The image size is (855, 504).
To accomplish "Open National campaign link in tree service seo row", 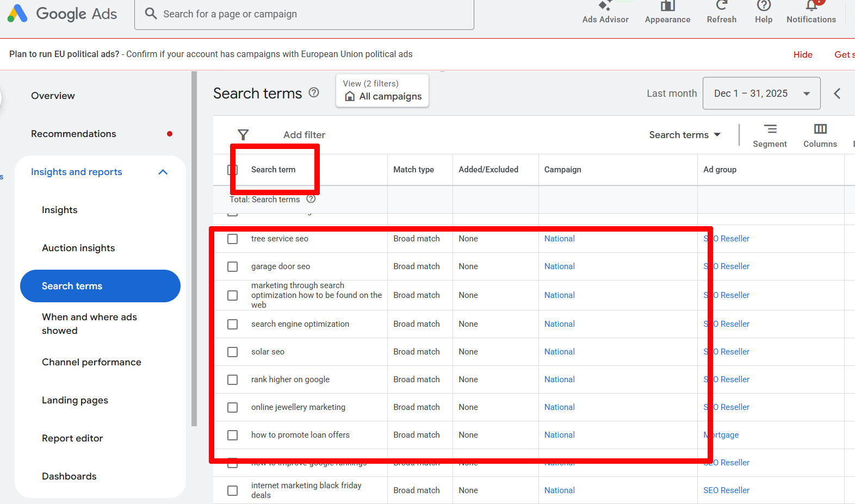I will coord(559,239).
